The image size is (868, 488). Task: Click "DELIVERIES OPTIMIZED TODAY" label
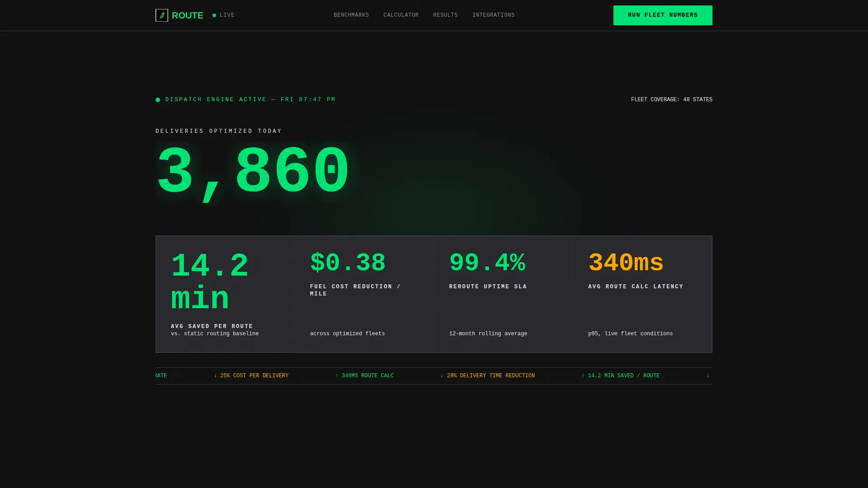(x=219, y=131)
